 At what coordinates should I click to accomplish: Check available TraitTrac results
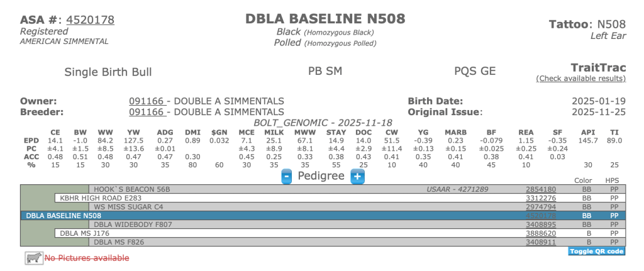coord(580,79)
